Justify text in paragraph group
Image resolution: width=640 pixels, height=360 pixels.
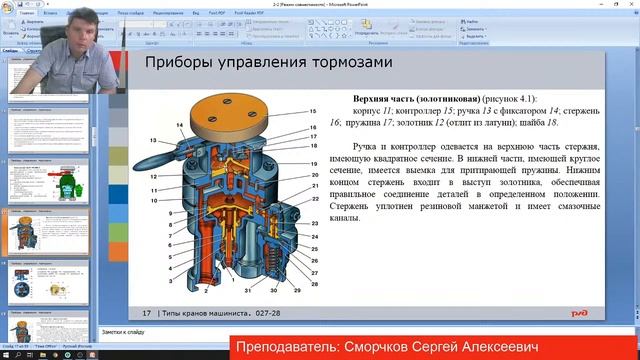point(223,34)
